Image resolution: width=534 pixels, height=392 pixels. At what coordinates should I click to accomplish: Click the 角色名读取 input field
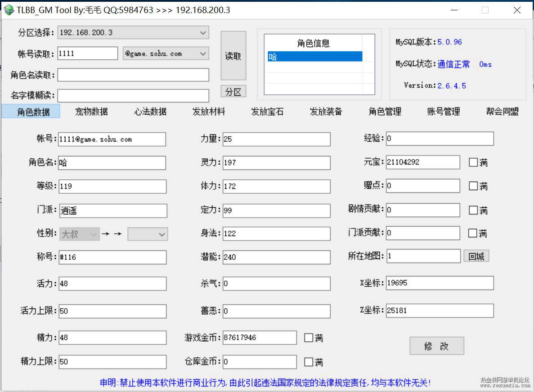133,75
